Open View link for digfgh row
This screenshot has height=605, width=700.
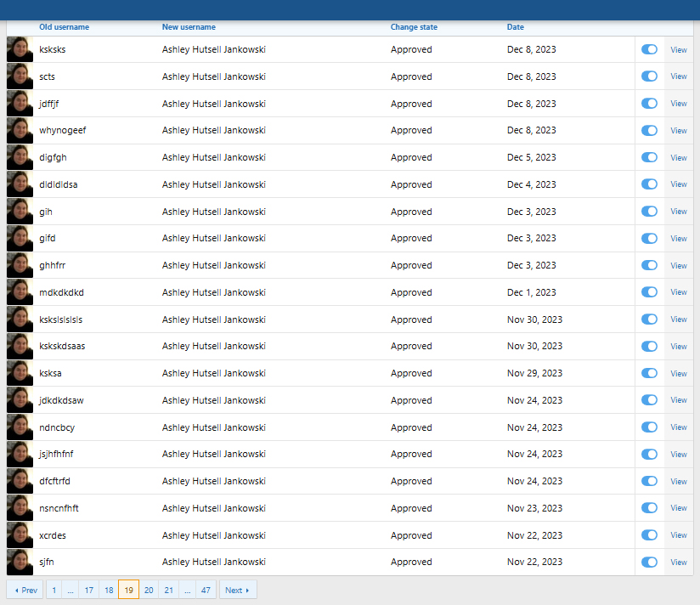pos(679,157)
